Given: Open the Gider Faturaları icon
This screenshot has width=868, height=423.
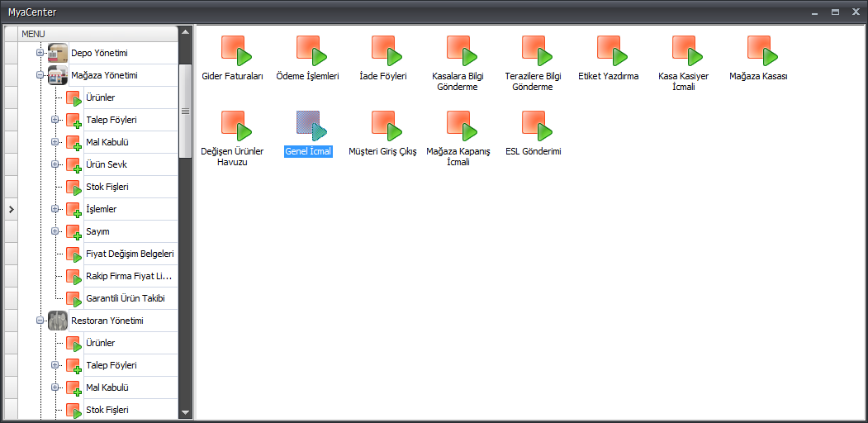Looking at the screenshot, I should (x=236, y=51).
